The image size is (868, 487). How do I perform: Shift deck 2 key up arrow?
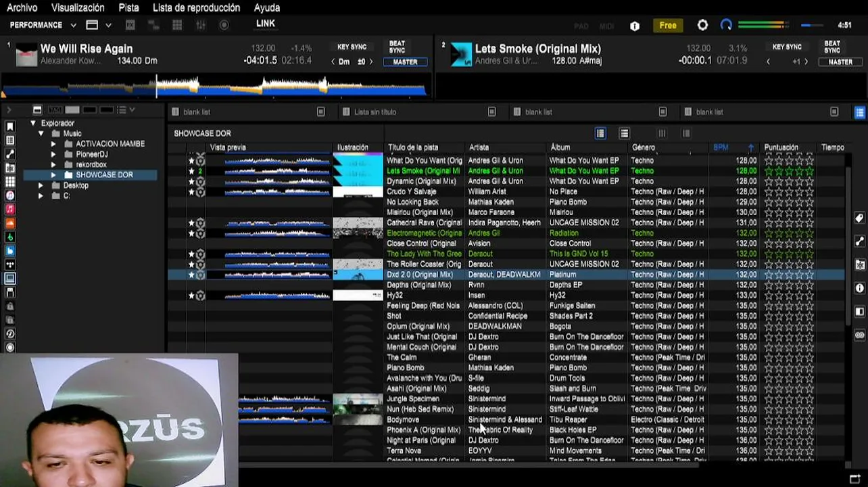click(x=806, y=62)
